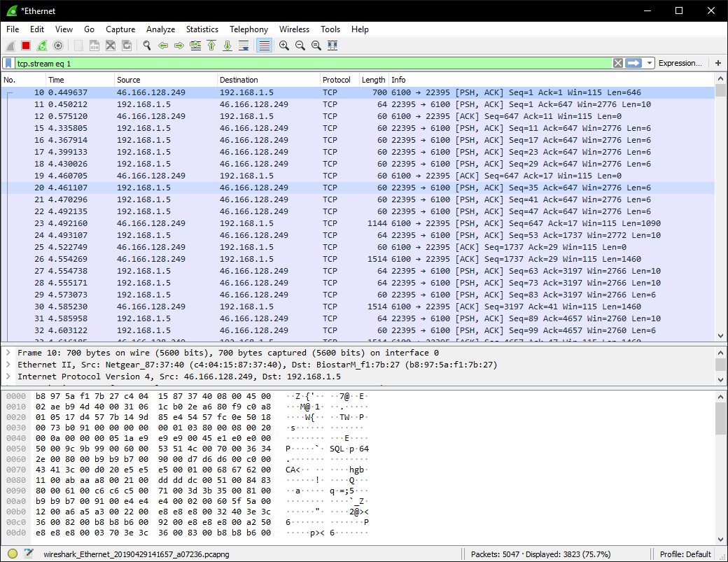Screen dimensions: 728x562
Task: Stop the running packet capture
Action: [x=26, y=45]
